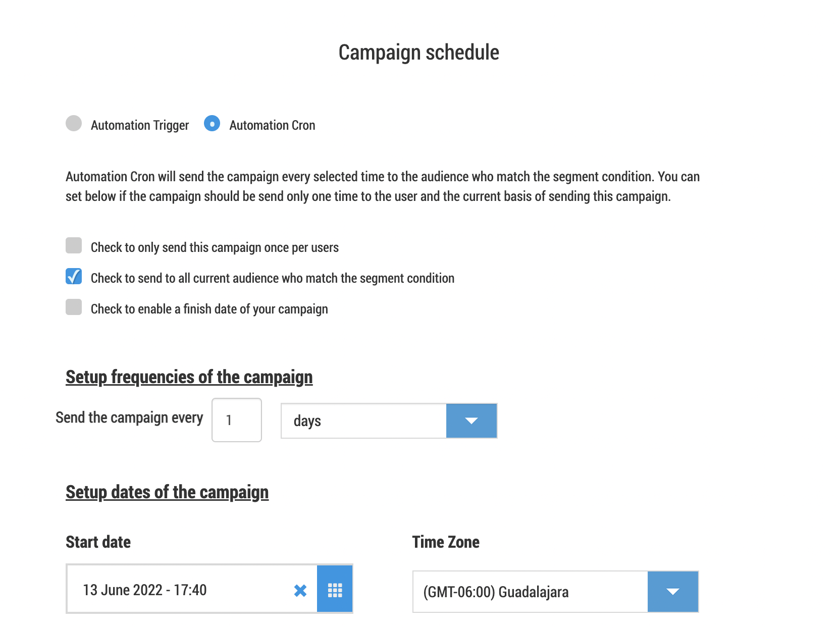Viewport: 840px width, 628px height.
Task: Click the Campaign schedule title
Action: pyautogui.click(x=419, y=53)
